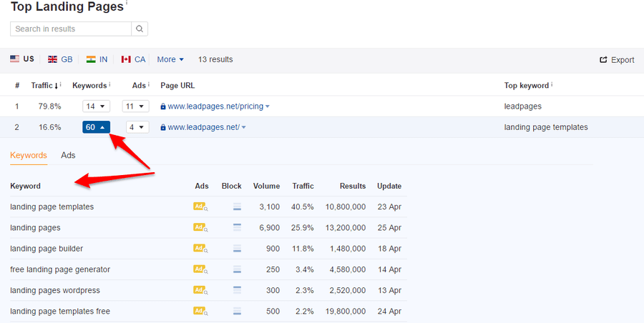Click the Block icon for landing pages row
The height and width of the screenshot is (323, 644).
(x=237, y=228)
